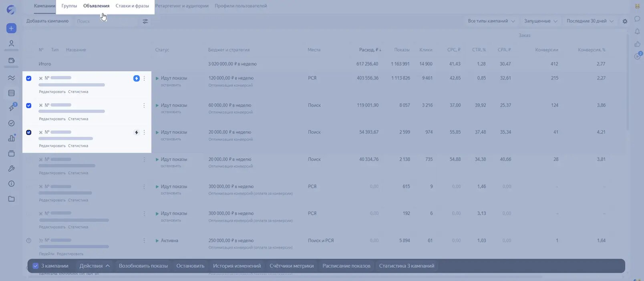This screenshot has height=281, width=644.
Task: Click 'Добавить кампанию' button
Action: [47, 21]
